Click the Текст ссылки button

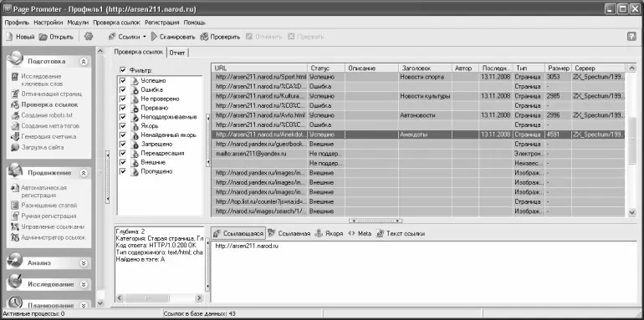401,233
